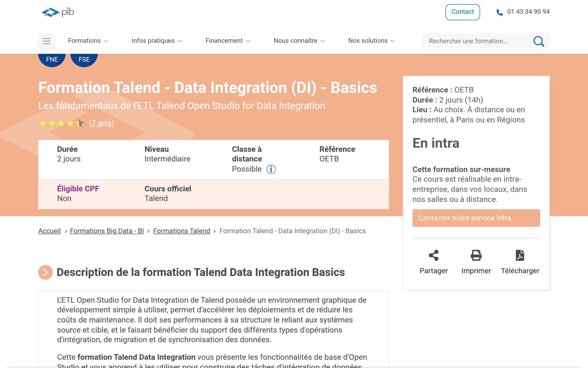588x368 pixels.
Task: Click the Partager label text
Action: click(x=434, y=271)
